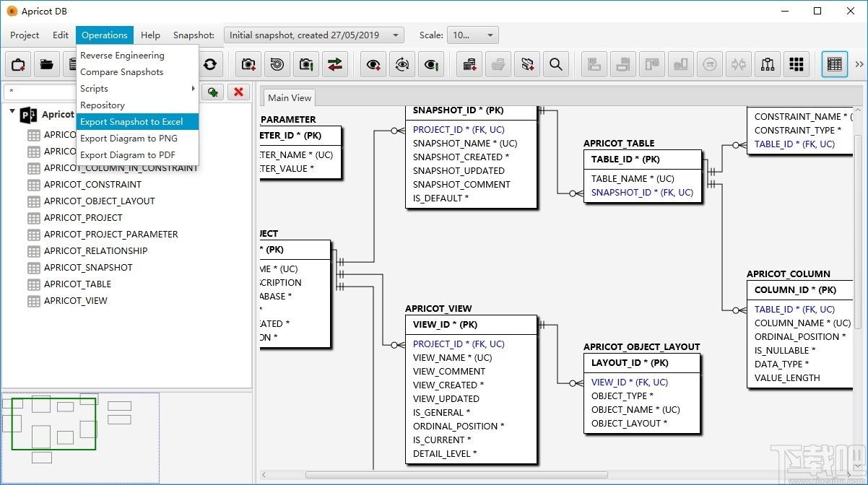The width and height of the screenshot is (868, 485).
Task: Click the align top toolbar icon
Action: tap(652, 64)
